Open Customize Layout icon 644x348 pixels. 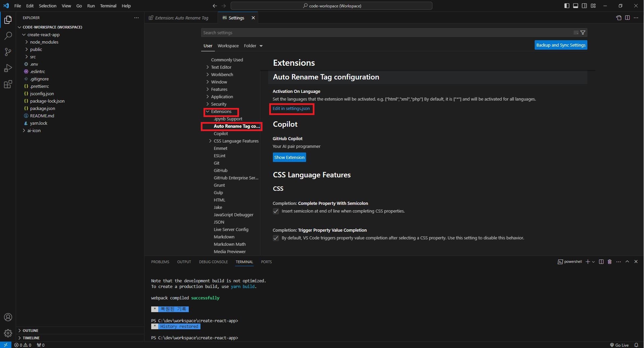[x=593, y=6]
